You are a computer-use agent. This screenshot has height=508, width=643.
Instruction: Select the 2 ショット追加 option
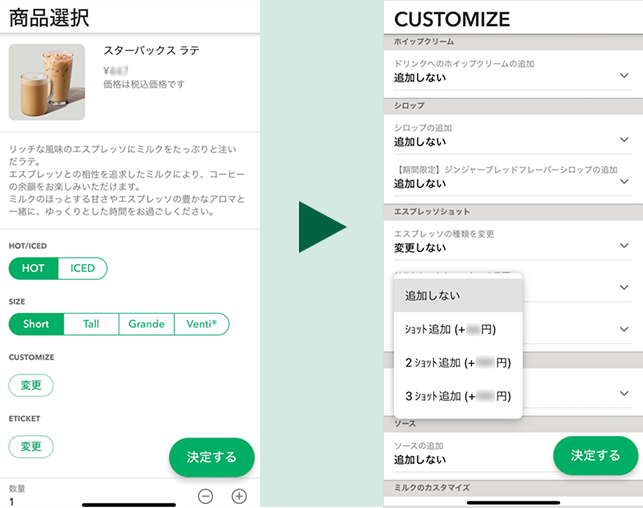pyautogui.click(x=458, y=363)
